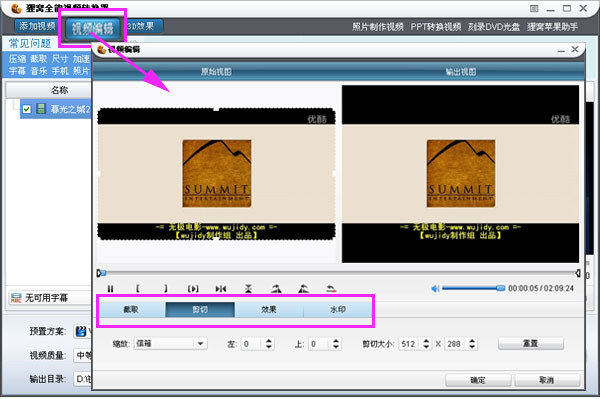Click the undo rotation icon with red dot
This screenshot has height=399, width=600.
coord(331,289)
